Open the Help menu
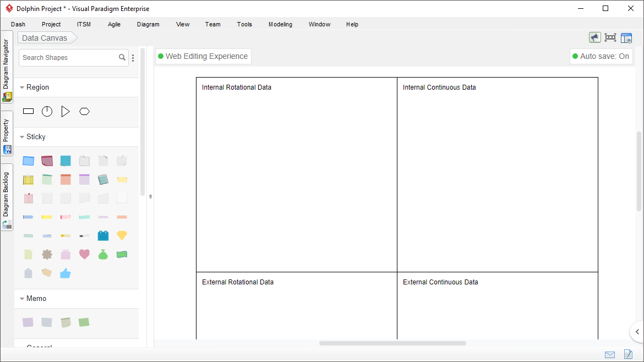 [352, 24]
